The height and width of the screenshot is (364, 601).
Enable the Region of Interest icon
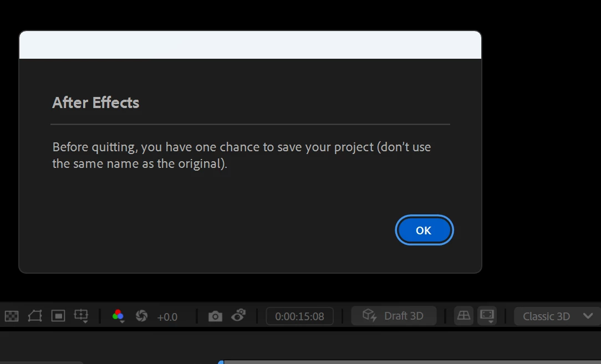(58, 316)
